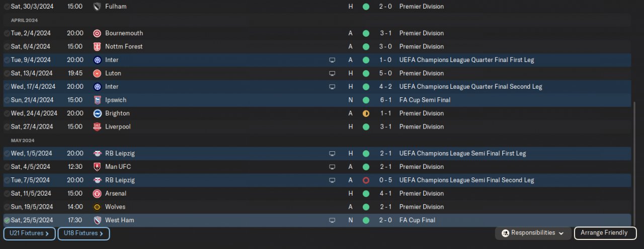
Task: Toggle the green checkmark on 25/5/2024 fixture
Action: 7,220
